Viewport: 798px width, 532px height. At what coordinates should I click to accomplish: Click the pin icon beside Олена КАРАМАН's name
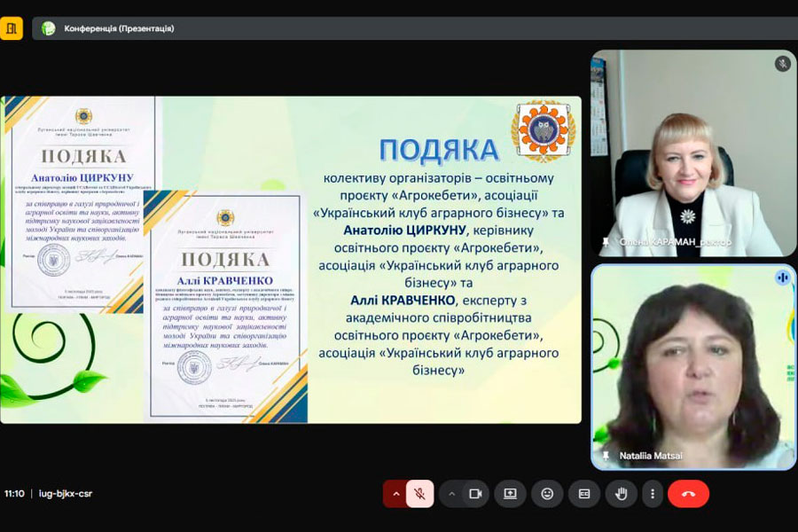coord(606,242)
